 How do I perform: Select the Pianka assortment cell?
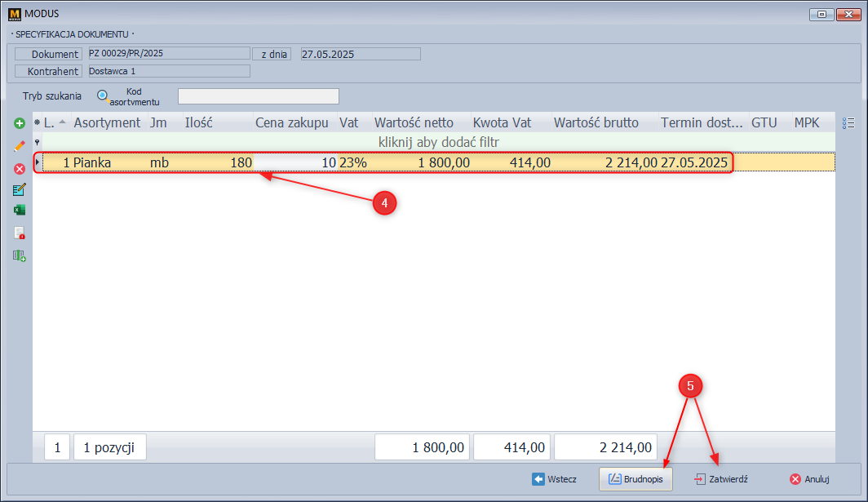[109, 162]
